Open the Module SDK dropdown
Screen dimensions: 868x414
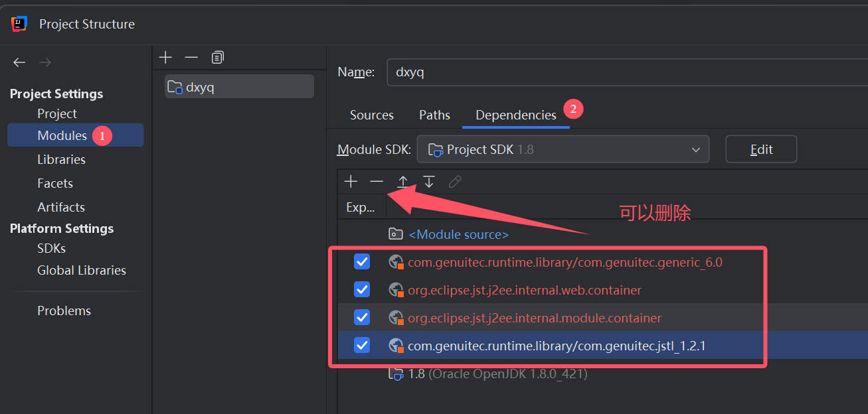point(563,149)
